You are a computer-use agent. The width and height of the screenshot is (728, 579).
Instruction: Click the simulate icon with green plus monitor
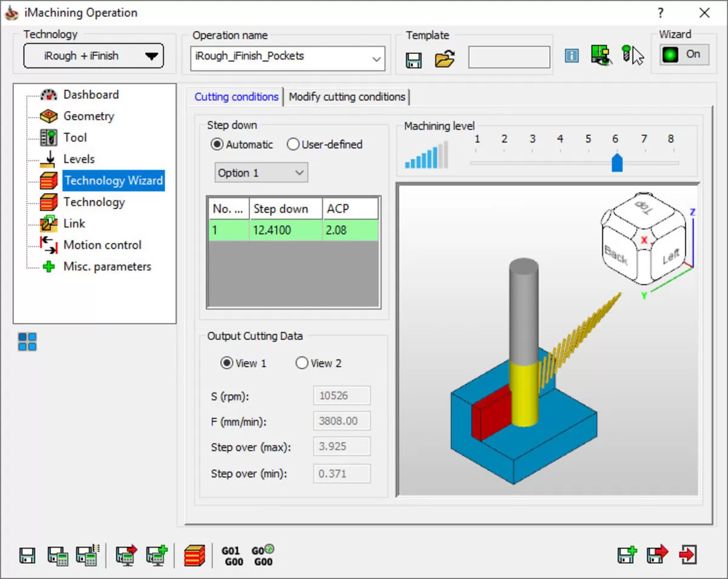[x=157, y=555]
